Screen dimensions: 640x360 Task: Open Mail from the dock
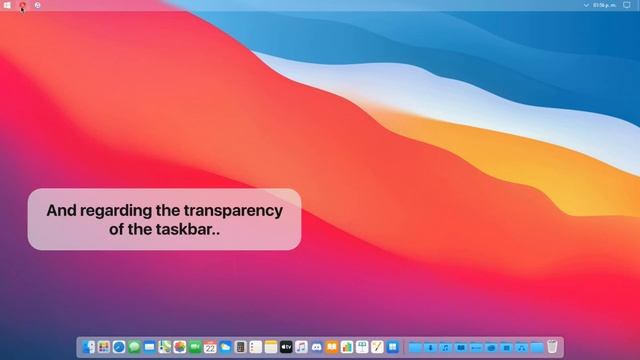[x=149, y=347]
